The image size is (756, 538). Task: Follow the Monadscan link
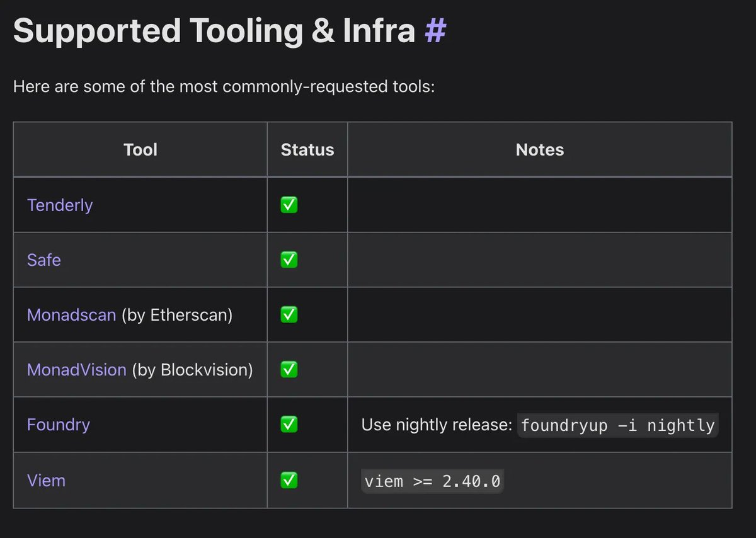pyautogui.click(x=71, y=315)
